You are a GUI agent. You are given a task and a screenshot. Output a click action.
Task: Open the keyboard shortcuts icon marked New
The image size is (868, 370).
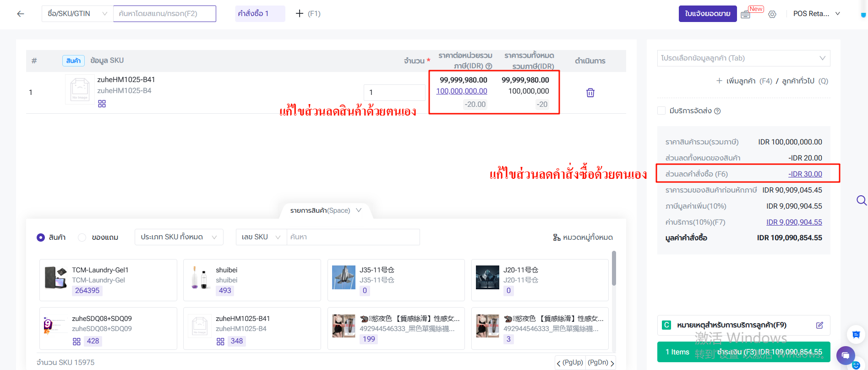pyautogui.click(x=746, y=14)
